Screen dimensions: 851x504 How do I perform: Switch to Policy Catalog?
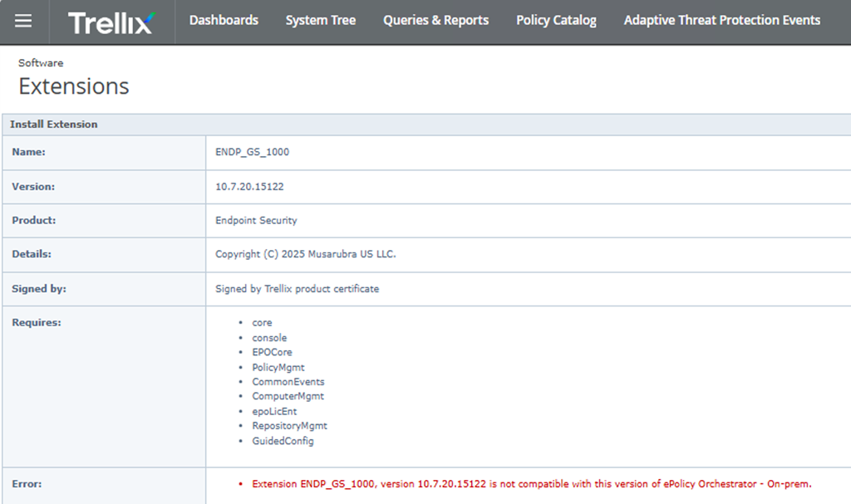(556, 21)
